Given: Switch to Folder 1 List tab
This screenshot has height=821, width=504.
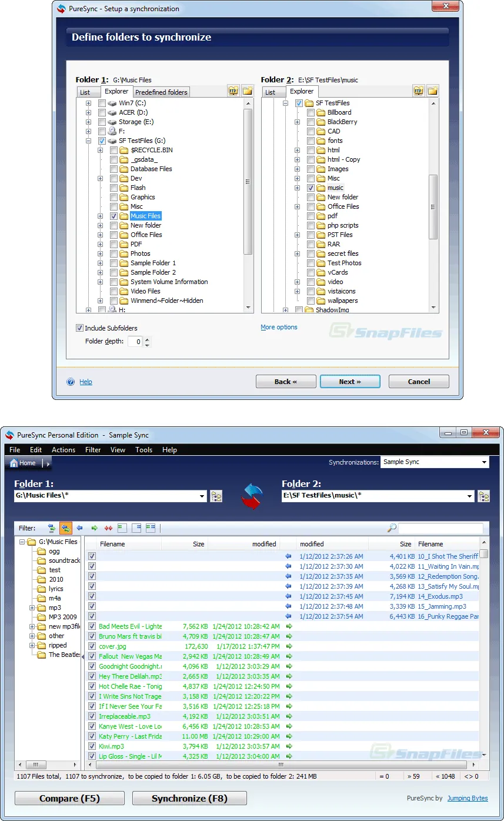Looking at the screenshot, I should [85, 92].
